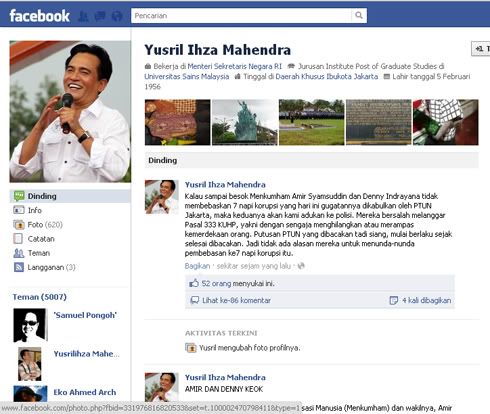Open friend requests icon in header
Screen dimensions: 490x414
(x=83, y=16)
